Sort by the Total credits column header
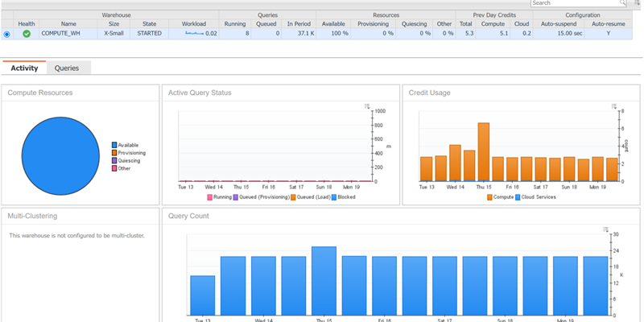 coord(465,24)
